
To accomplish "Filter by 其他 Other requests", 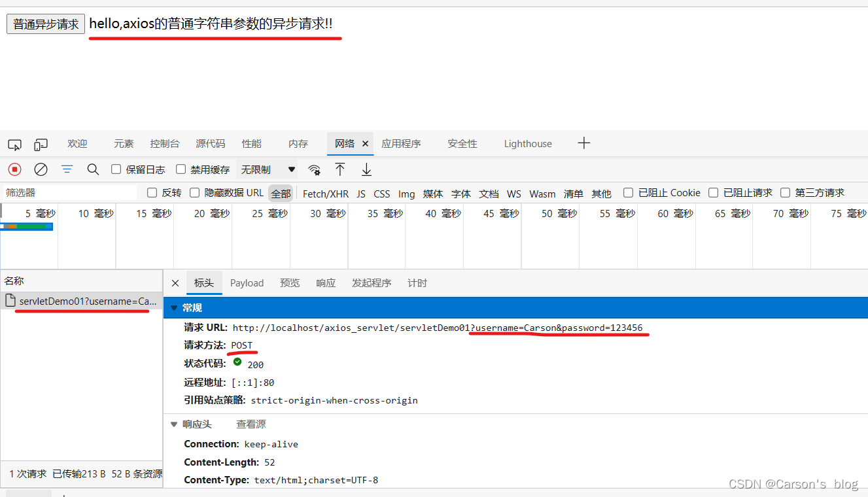I will (x=602, y=194).
